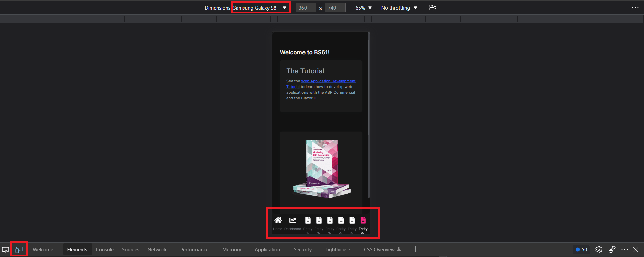
Task: Open DevTools settings gear
Action: 599,250
